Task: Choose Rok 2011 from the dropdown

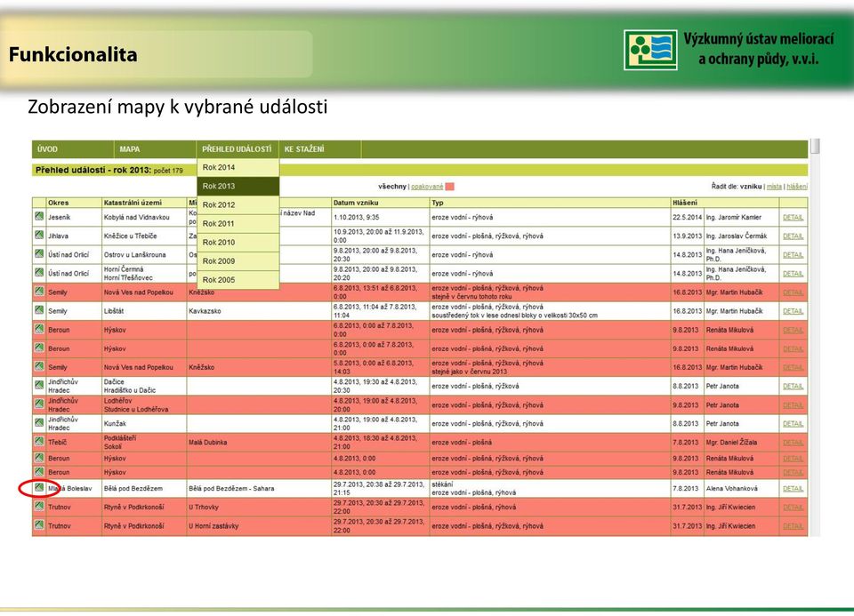Action: click(x=238, y=224)
